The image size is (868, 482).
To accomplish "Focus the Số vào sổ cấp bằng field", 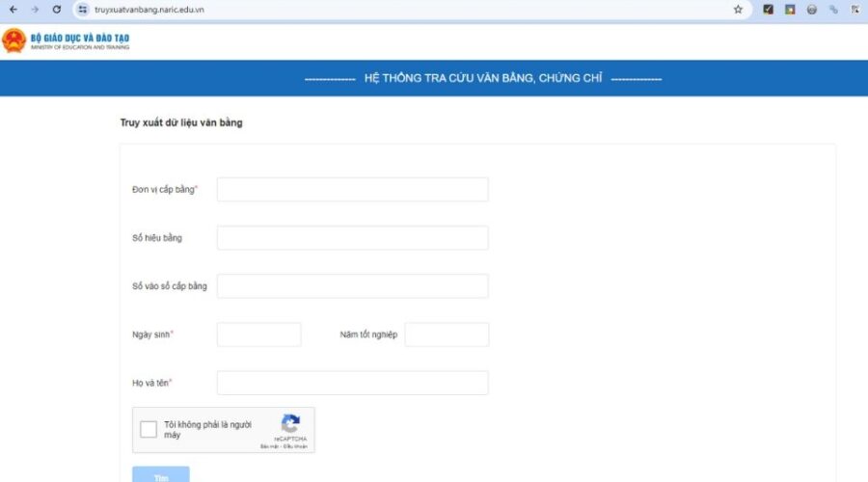I will 353,286.
